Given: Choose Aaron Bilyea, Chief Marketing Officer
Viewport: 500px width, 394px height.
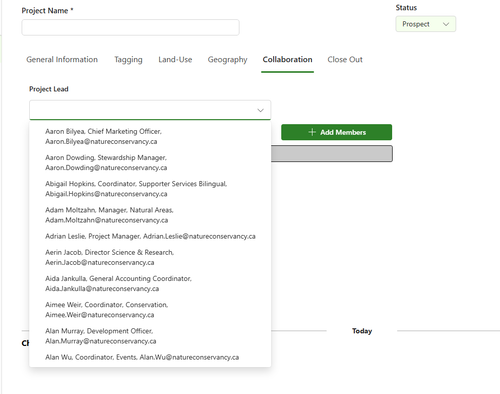Looking at the screenshot, I should click(x=150, y=136).
